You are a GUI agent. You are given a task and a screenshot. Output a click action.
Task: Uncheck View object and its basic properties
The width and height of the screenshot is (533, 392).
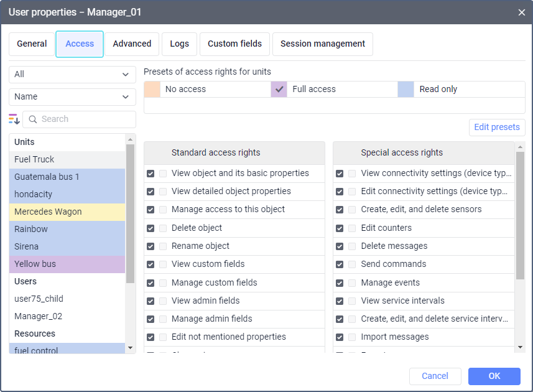click(x=151, y=174)
